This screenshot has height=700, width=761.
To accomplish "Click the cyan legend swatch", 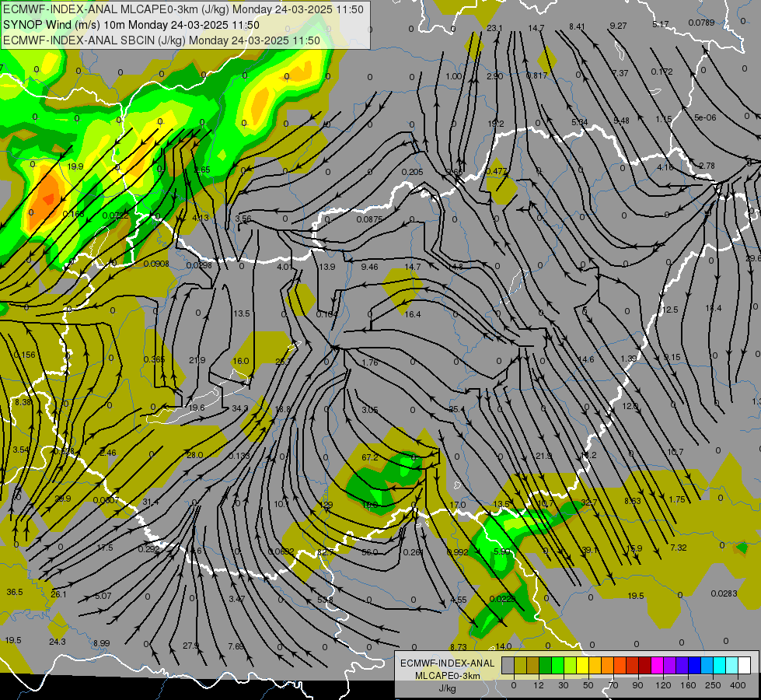I will click(x=719, y=666).
